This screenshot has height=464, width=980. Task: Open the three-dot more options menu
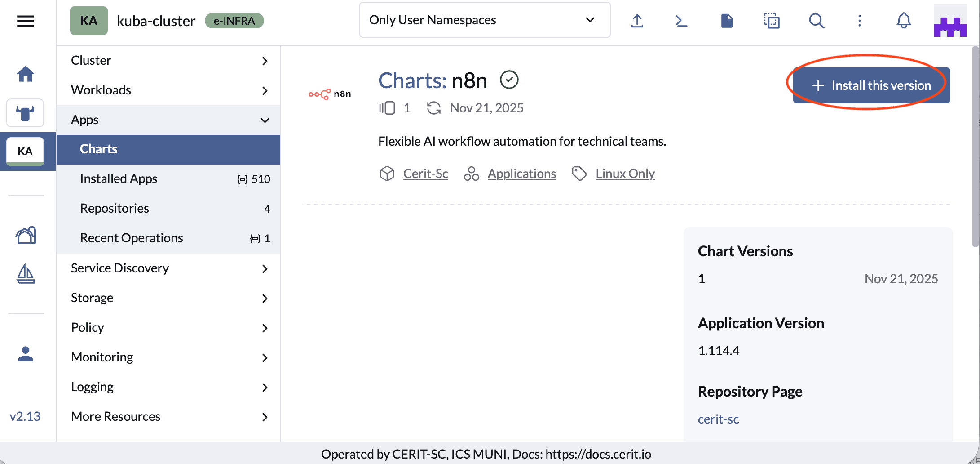[x=859, y=21]
